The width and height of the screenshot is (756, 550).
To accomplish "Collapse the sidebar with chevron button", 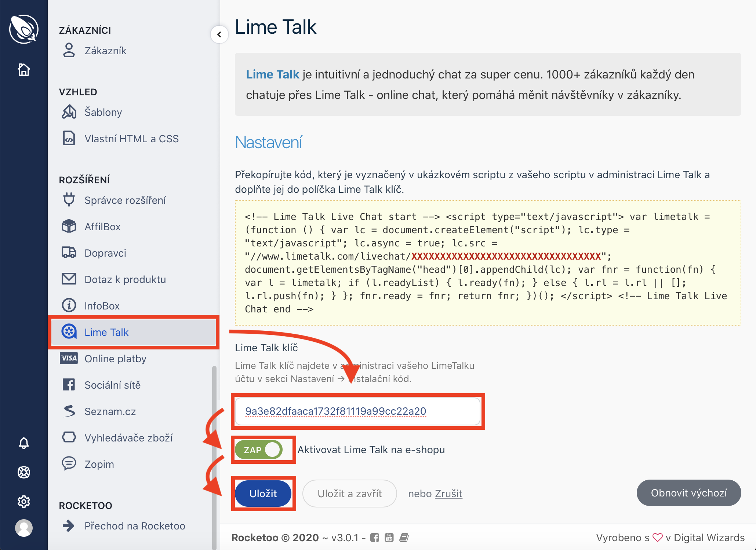I will 219,34.
